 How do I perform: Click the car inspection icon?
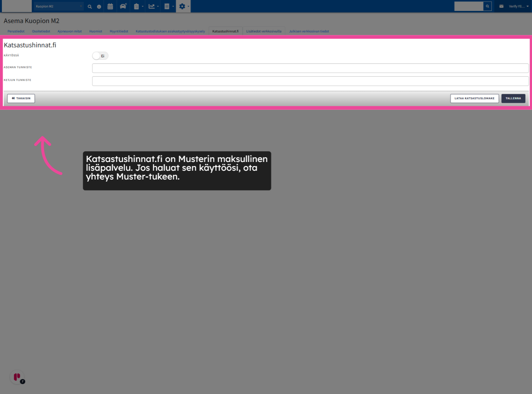point(123,6)
